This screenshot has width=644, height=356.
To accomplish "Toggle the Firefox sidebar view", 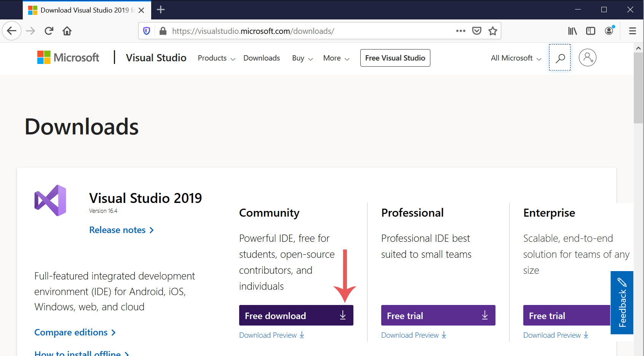I will click(591, 31).
